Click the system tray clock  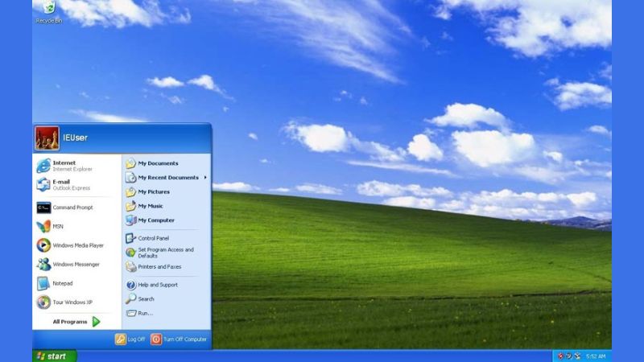[596, 356]
